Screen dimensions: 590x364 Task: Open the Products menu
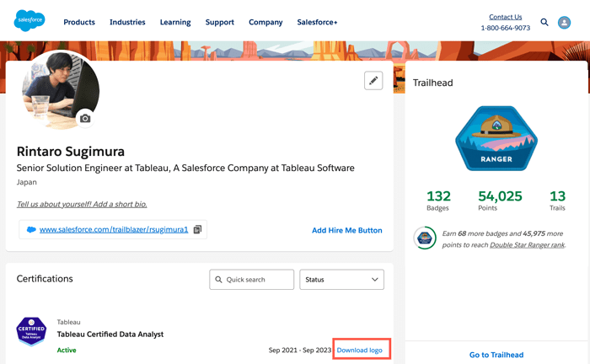pos(79,23)
